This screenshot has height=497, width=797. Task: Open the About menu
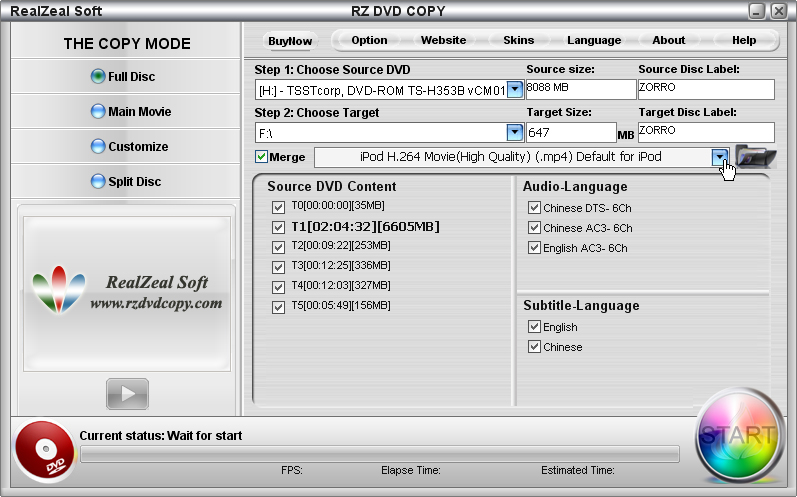[x=668, y=40]
